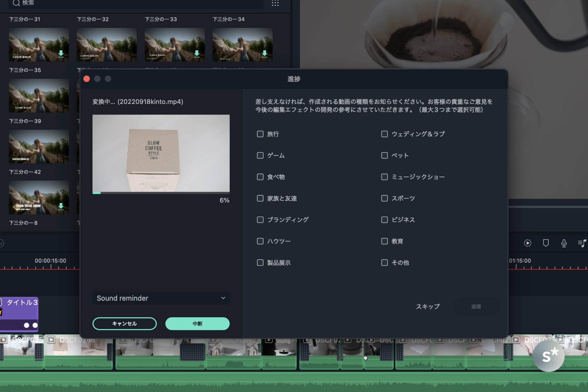Click download icon on 下三分の一42 thumbnail
The width and height of the screenshot is (588, 392).
[x=61, y=206]
